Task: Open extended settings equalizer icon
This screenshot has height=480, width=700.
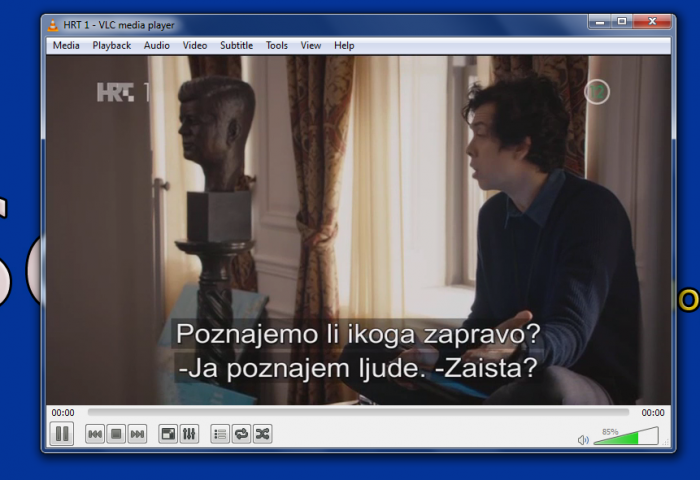Action: tap(189, 434)
